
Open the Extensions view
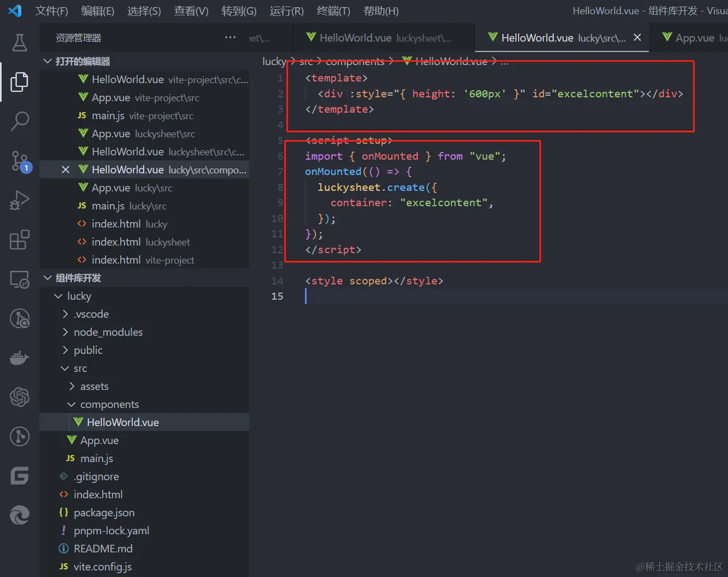point(20,240)
